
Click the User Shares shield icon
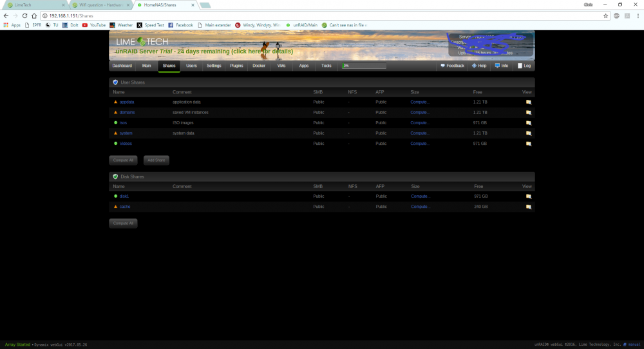[x=115, y=82]
